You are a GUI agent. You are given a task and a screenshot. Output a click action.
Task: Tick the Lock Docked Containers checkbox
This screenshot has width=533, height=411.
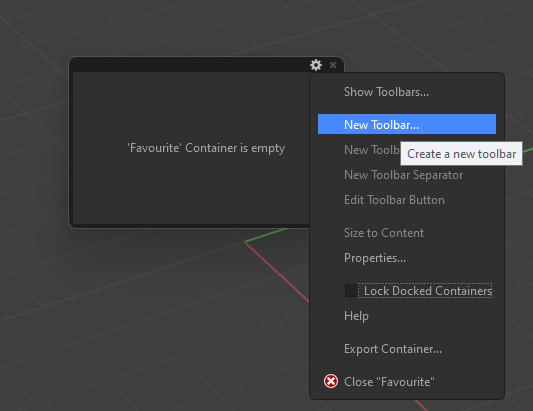[x=351, y=291]
